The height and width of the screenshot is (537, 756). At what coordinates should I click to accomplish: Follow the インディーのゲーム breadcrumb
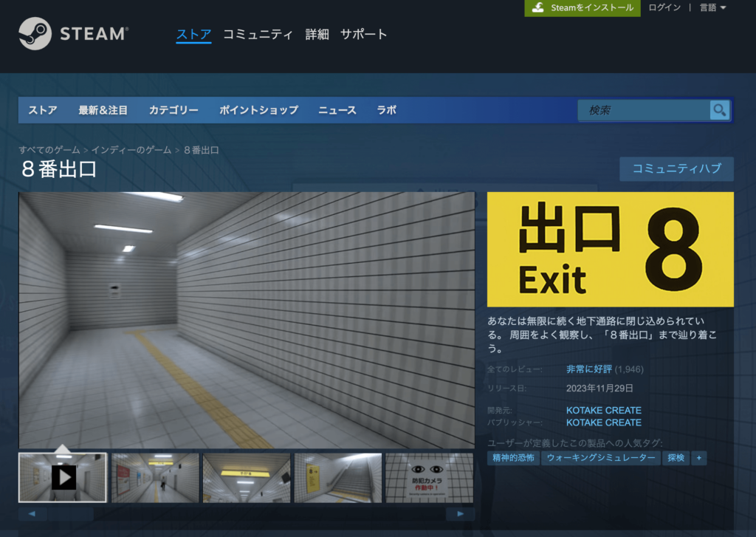131,150
